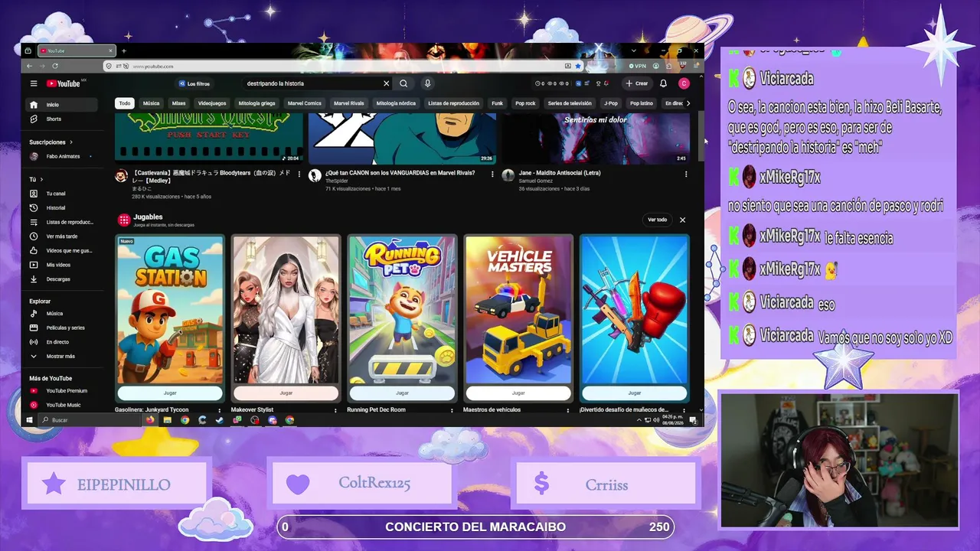This screenshot has height=551, width=980.
Task: Open Descargas in the sidebar
Action: pyautogui.click(x=61, y=279)
